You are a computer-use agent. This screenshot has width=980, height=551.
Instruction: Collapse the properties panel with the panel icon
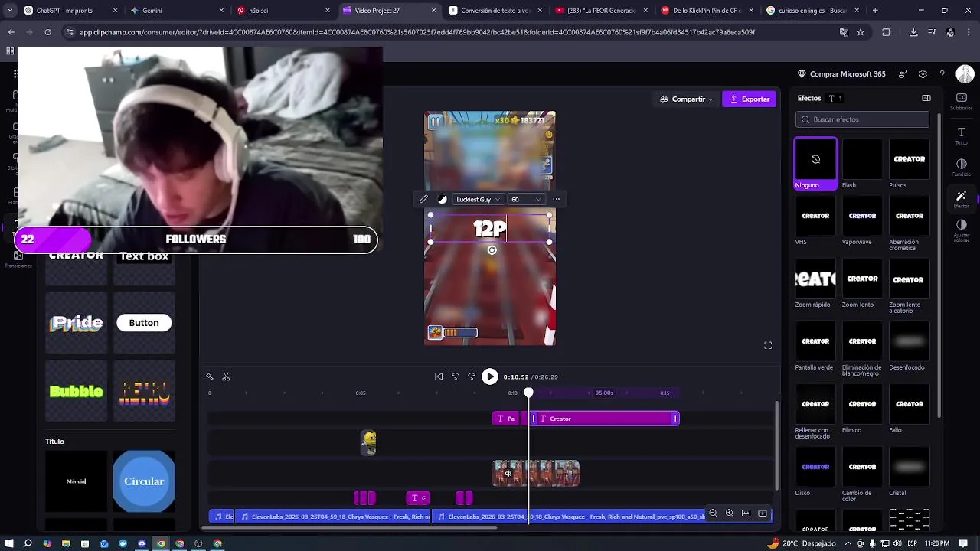[926, 98]
